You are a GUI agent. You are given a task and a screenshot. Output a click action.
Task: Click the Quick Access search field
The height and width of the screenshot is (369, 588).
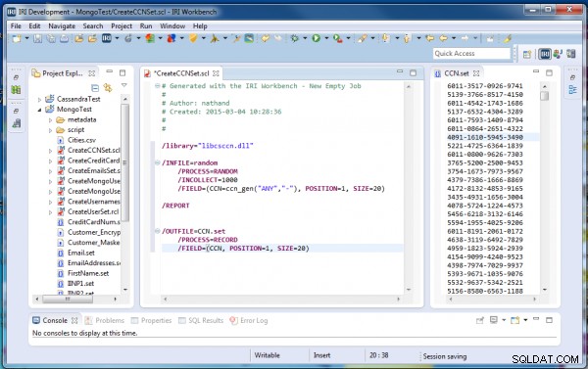pyautogui.click(x=471, y=54)
